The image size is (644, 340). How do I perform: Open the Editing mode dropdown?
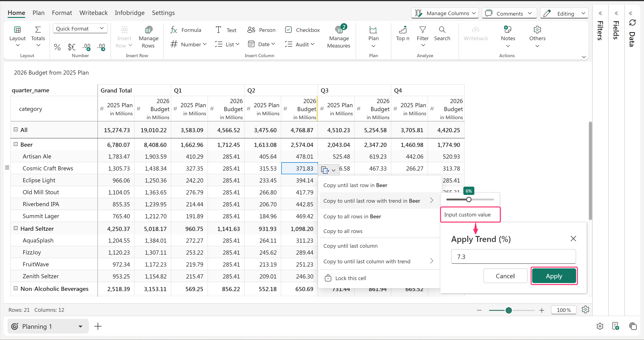pos(564,14)
